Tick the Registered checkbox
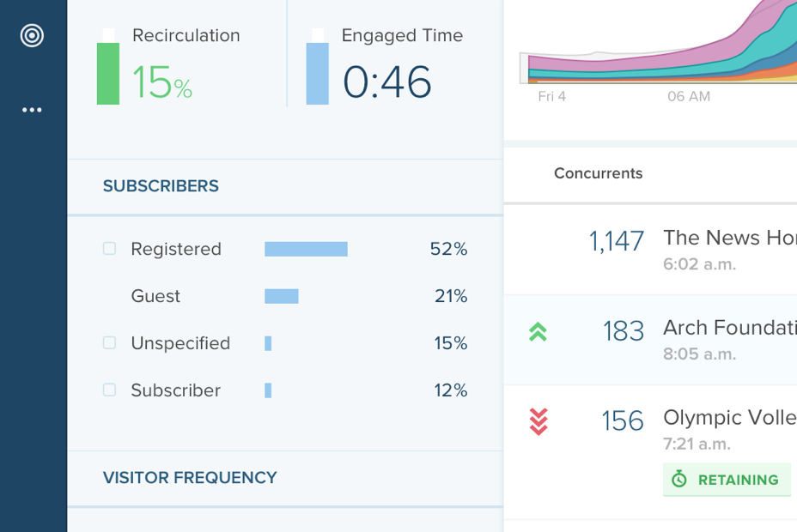This screenshot has width=797, height=532. 109,249
